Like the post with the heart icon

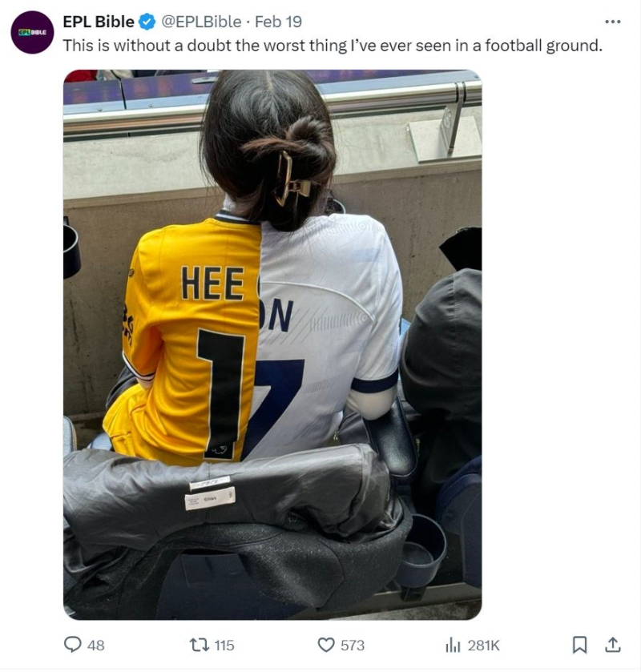coord(326,645)
